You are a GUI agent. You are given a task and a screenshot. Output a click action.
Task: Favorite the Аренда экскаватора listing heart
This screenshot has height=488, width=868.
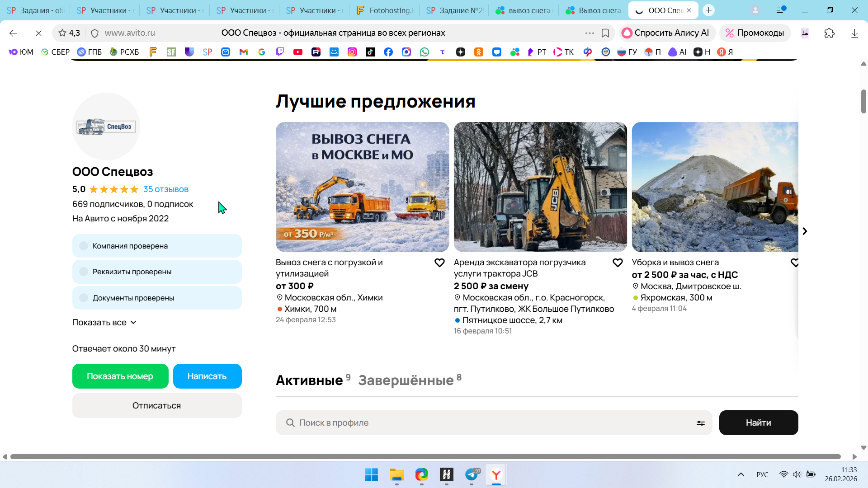pyautogui.click(x=618, y=263)
